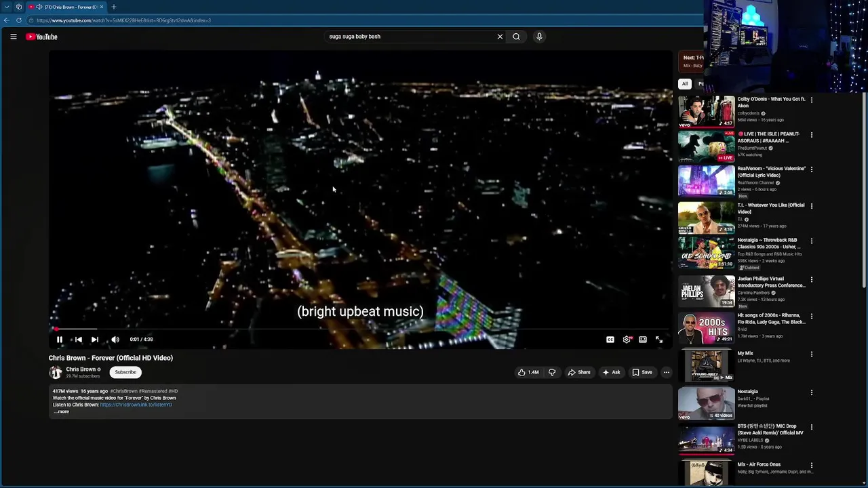Click the browser back arrow

[x=6, y=20]
